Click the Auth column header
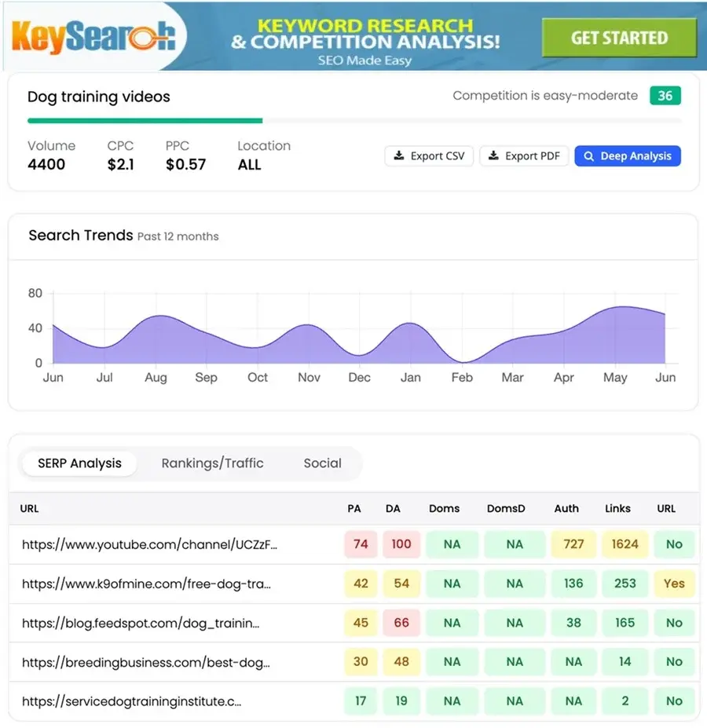 566,508
